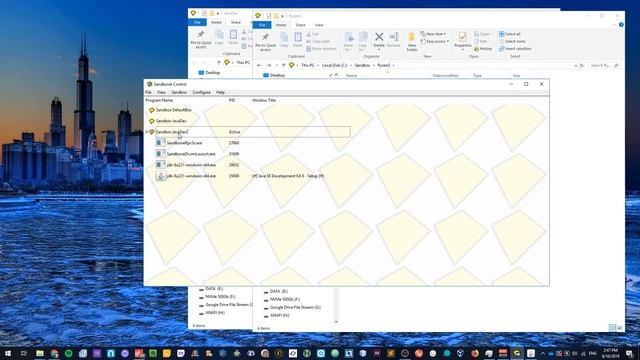Open Chrome from the taskbar
This screenshot has width=640, height=360.
54,353
